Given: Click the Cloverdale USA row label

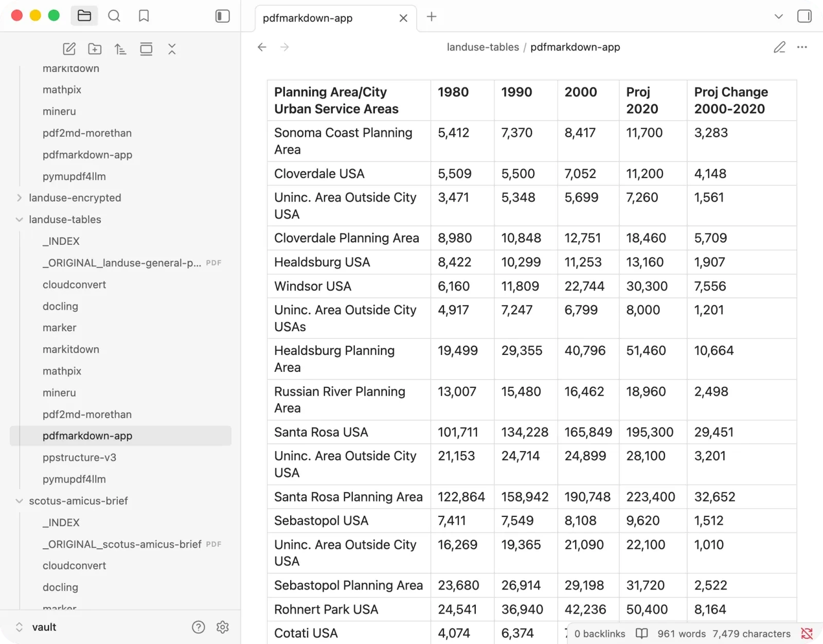Looking at the screenshot, I should 319,174.
